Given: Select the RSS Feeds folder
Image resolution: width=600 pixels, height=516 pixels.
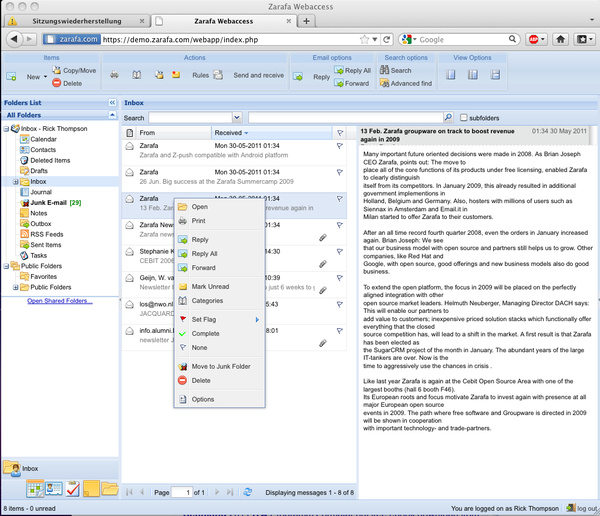Looking at the screenshot, I should 42,234.
